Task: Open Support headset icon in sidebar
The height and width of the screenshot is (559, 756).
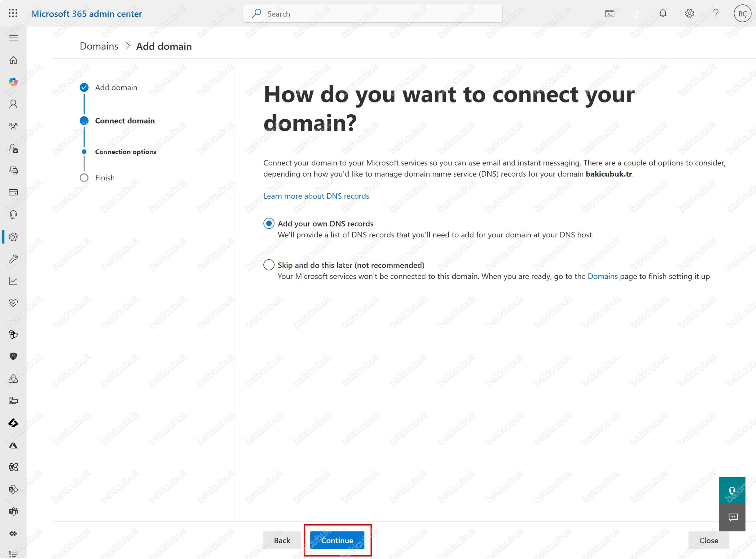Action: pos(13,215)
